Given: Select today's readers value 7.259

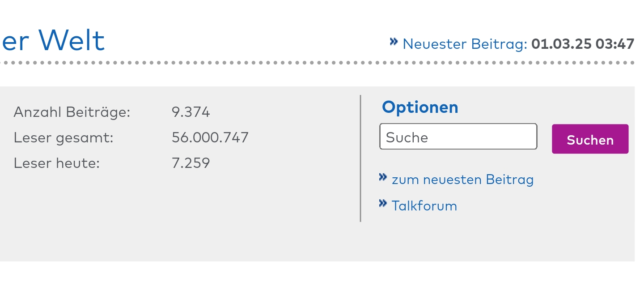Looking at the screenshot, I should [191, 163].
